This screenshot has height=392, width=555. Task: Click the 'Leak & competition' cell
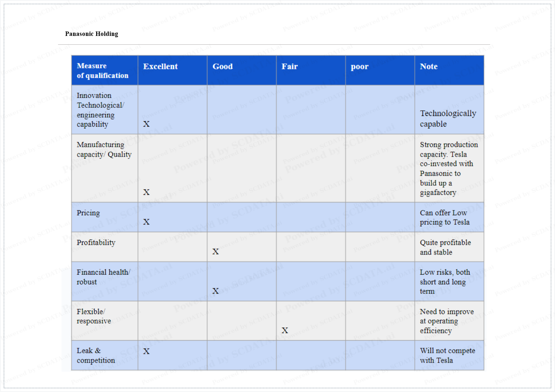click(105, 355)
